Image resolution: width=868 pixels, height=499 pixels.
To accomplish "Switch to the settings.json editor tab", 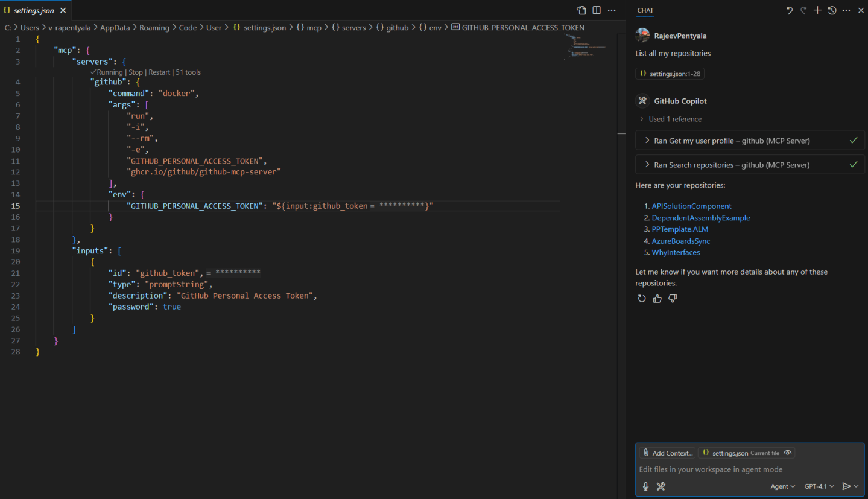I will click(x=34, y=10).
